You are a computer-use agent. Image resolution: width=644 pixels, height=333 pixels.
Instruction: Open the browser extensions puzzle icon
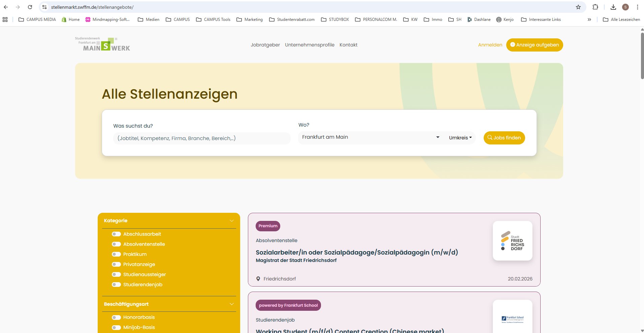[595, 7]
